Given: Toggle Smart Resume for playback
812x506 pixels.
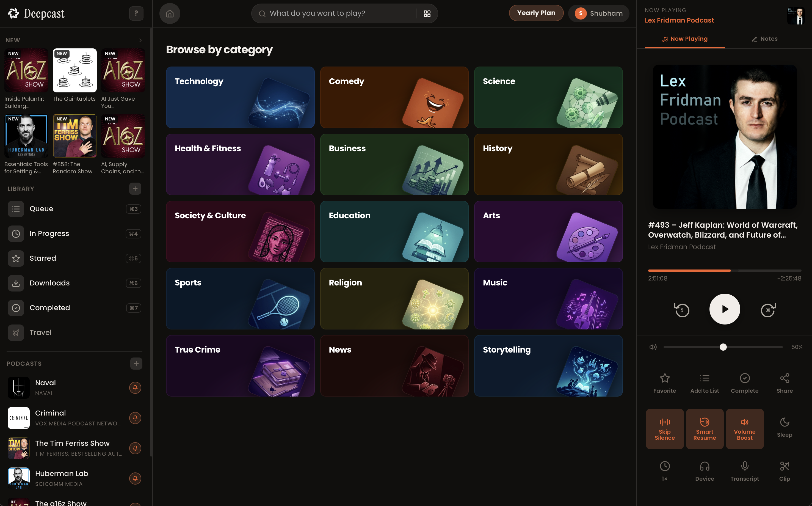Looking at the screenshot, I should click(705, 429).
